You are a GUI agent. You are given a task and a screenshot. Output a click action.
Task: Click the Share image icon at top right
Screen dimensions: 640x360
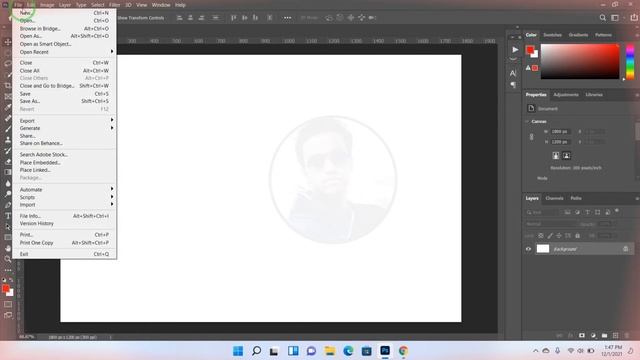pyautogui.click(x=634, y=18)
